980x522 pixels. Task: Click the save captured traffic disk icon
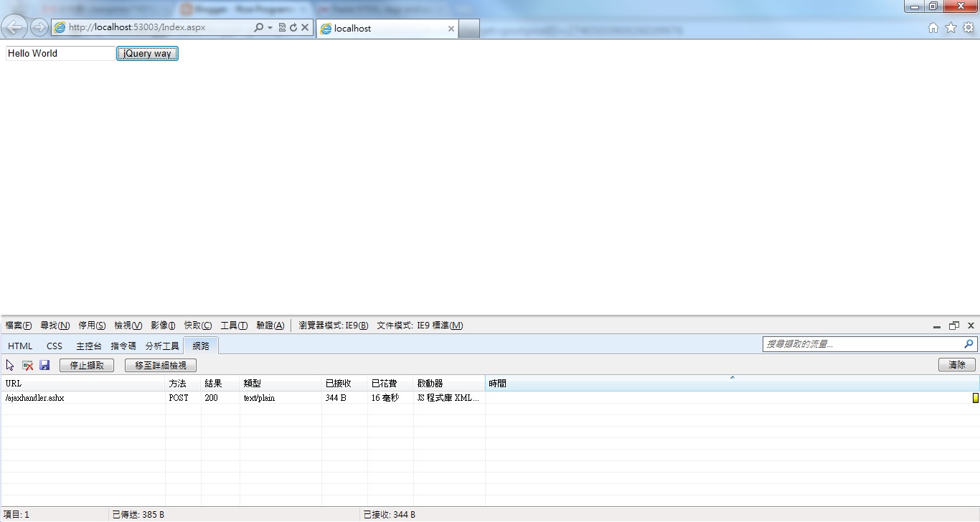coord(44,365)
